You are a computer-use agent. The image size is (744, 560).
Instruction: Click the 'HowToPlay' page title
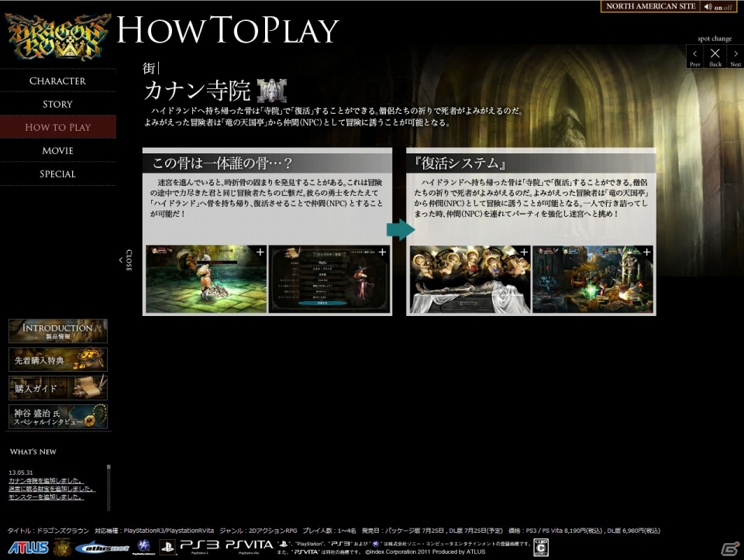tap(228, 30)
